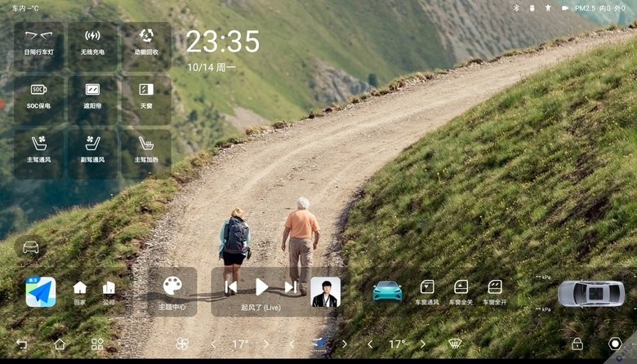The image size is (637, 364).
Task: Click the windshield defrost icon
Action: [x=456, y=344]
